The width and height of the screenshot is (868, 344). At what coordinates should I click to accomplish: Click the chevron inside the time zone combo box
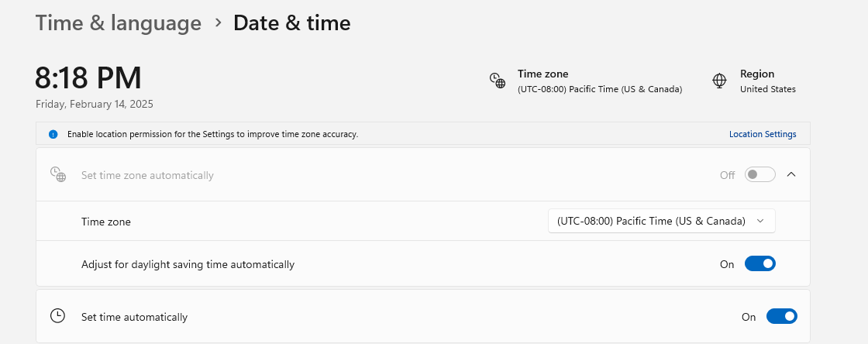tap(760, 221)
